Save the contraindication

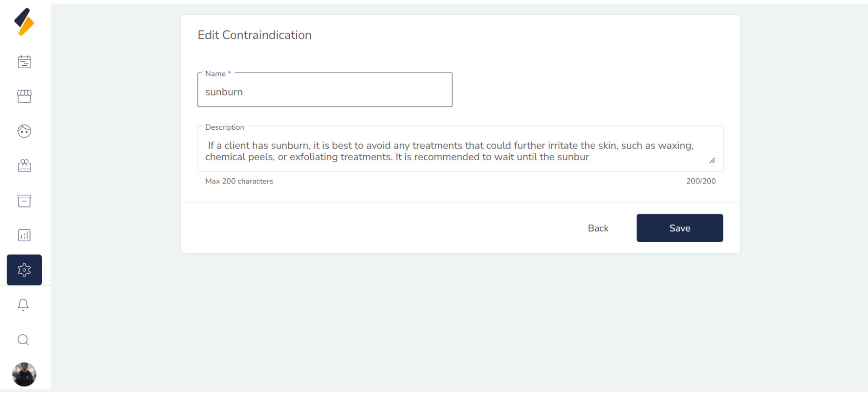click(679, 228)
